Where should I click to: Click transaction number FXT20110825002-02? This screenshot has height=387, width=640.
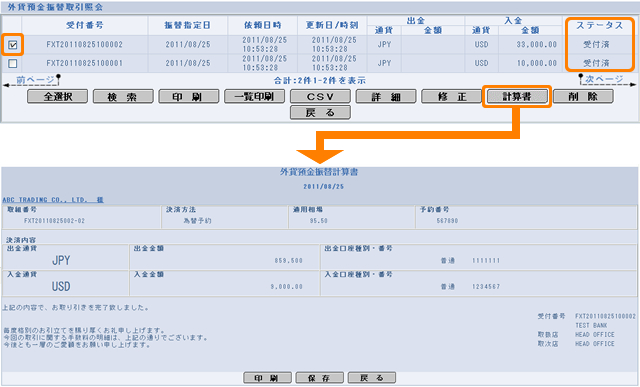(x=54, y=221)
